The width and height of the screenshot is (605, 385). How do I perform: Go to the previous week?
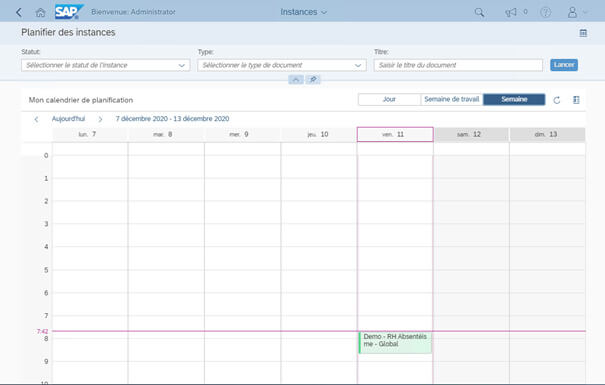[36, 119]
